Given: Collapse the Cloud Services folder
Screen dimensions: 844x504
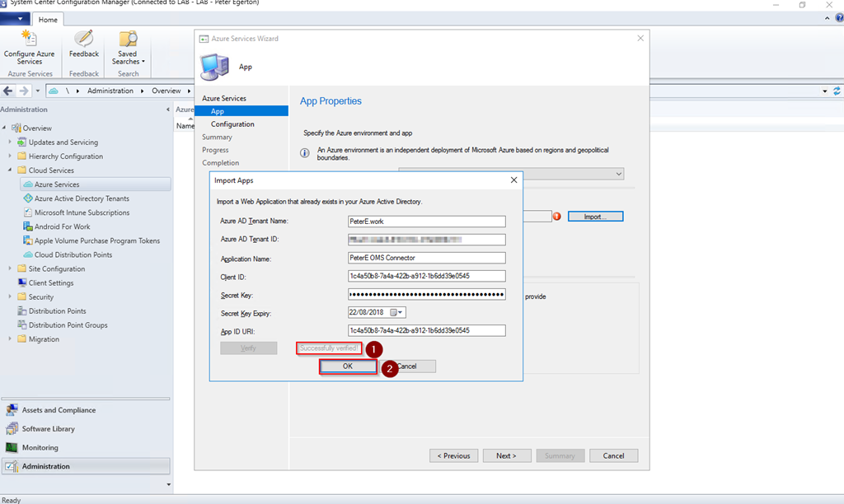Looking at the screenshot, I should pyautogui.click(x=11, y=170).
